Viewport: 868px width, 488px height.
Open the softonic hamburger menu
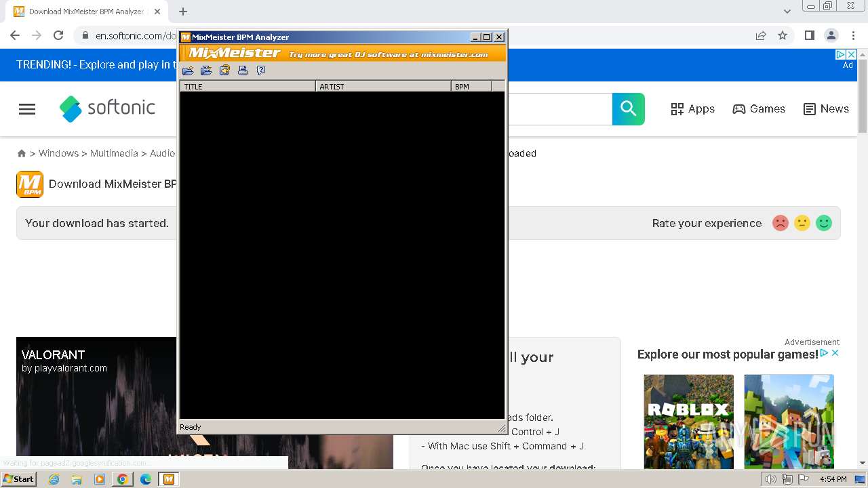tap(27, 109)
